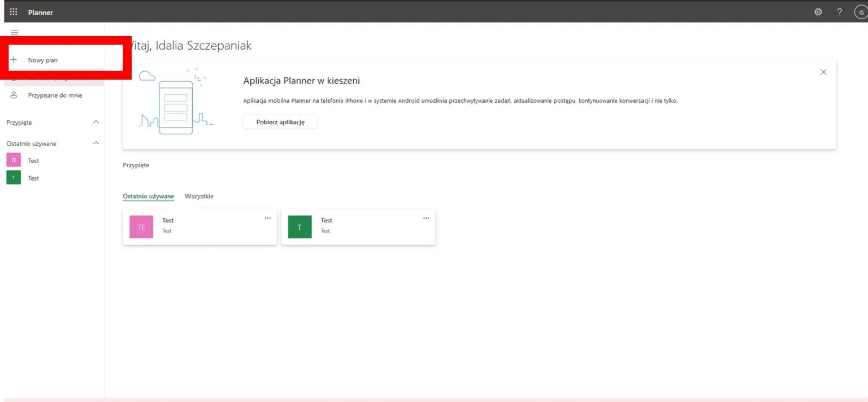Switch to the Wszystkie tab
This screenshot has height=402, width=868.
[x=199, y=196]
